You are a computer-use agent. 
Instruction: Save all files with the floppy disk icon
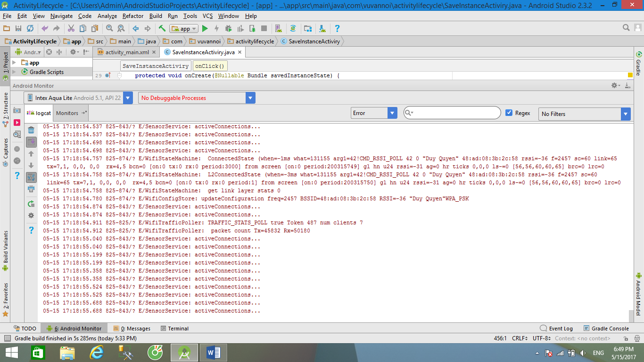click(18, 29)
